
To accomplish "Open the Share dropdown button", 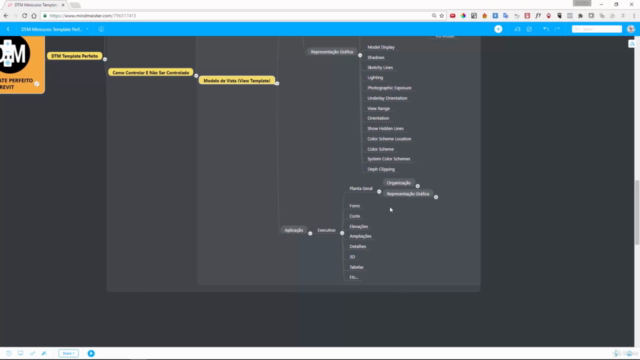I will tap(68, 353).
